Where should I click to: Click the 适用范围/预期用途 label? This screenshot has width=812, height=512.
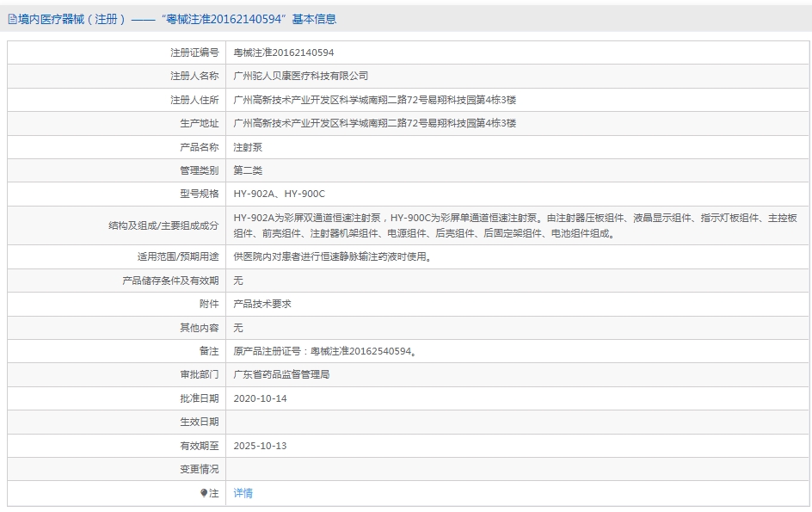(x=178, y=257)
